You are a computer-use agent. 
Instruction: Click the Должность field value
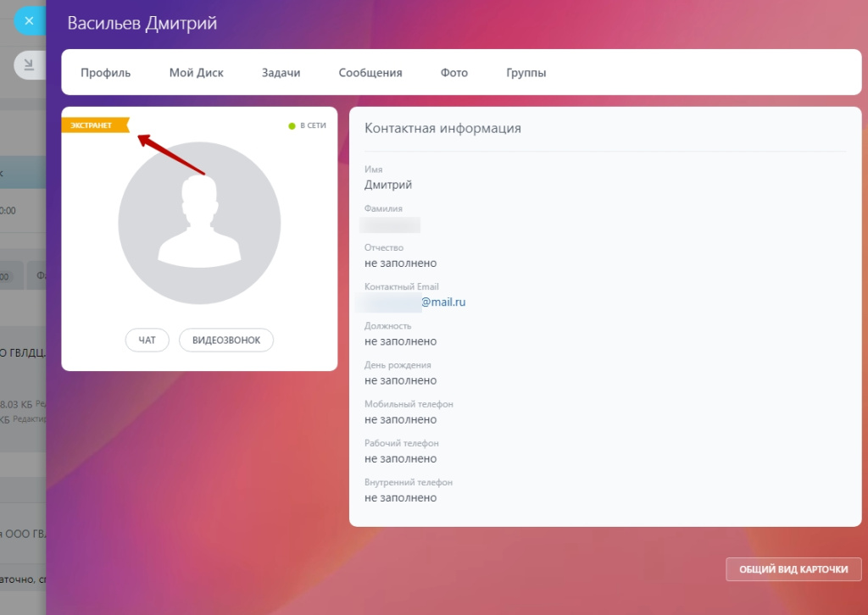pos(401,341)
